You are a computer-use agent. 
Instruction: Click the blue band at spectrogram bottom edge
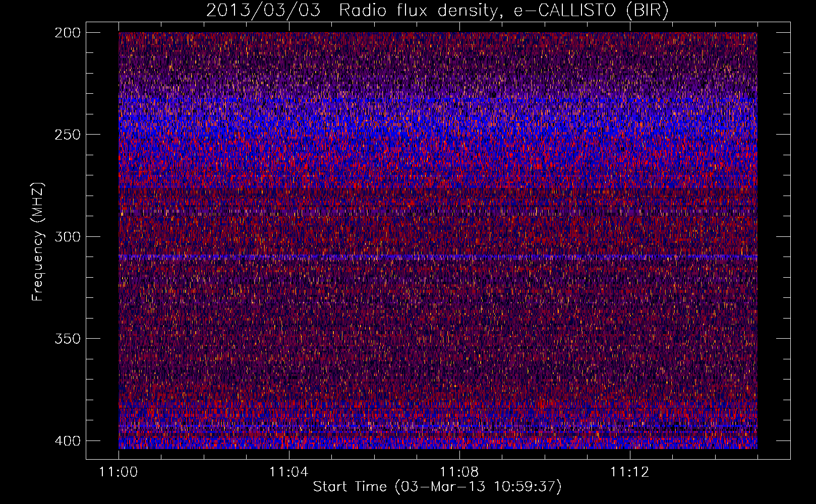[438, 445]
